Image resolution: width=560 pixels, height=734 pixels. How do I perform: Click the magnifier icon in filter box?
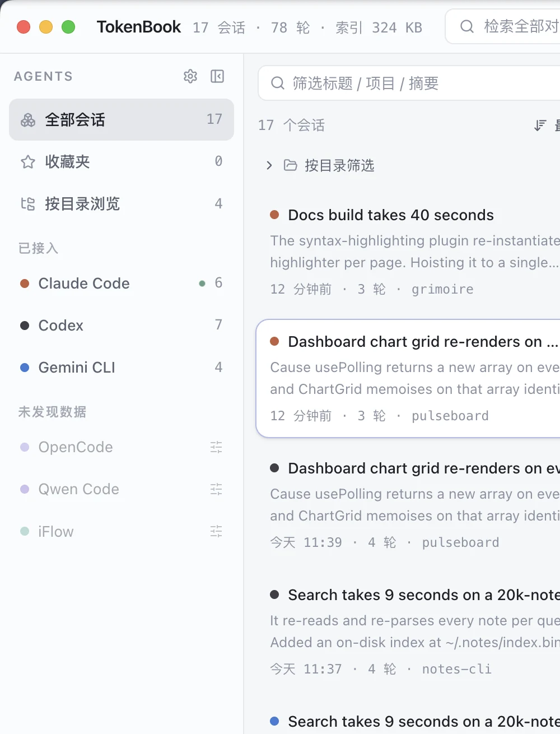tap(278, 83)
